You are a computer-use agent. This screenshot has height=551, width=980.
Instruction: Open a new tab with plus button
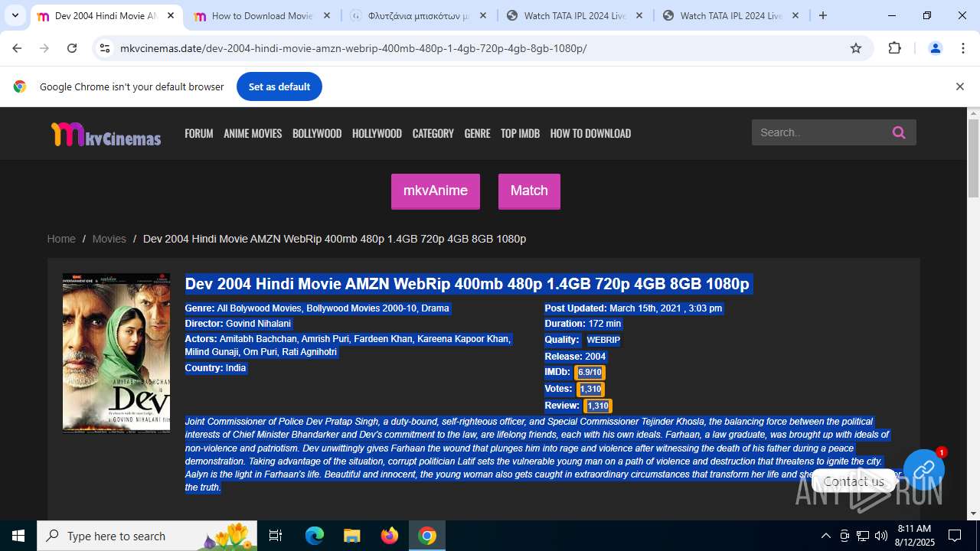823,15
